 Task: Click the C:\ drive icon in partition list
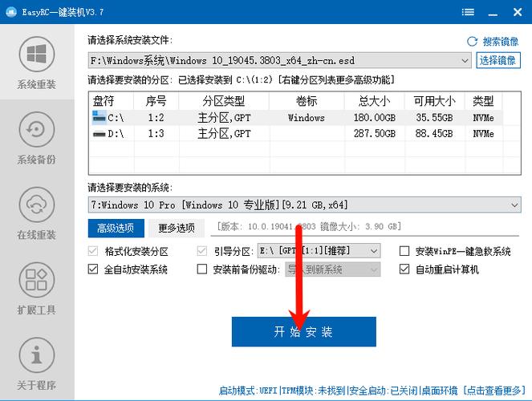(x=99, y=117)
